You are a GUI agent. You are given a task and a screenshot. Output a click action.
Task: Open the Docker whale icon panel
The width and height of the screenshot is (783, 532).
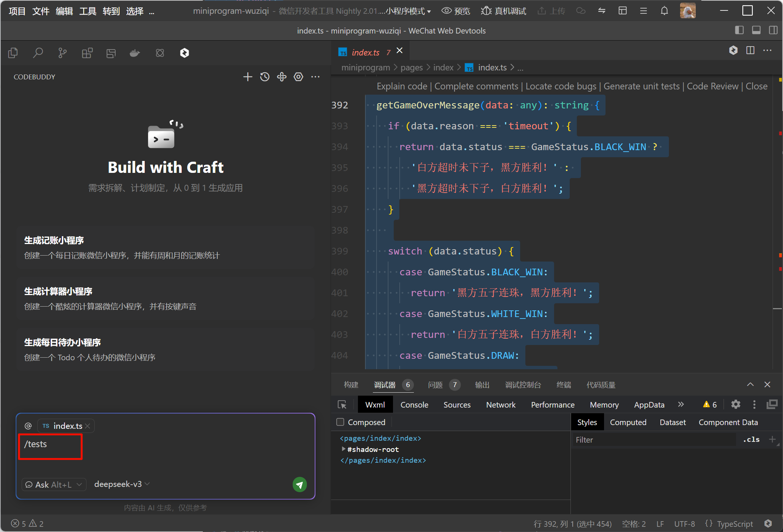[135, 53]
